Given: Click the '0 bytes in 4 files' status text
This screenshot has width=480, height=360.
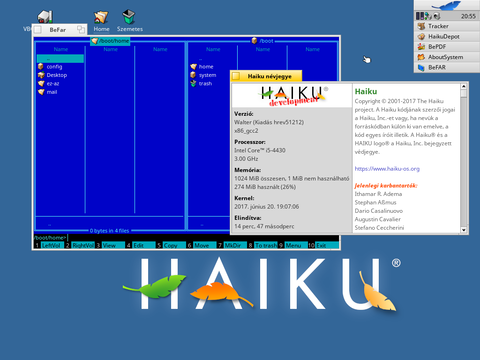Looking at the screenshot, I should click(x=109, y=231).
